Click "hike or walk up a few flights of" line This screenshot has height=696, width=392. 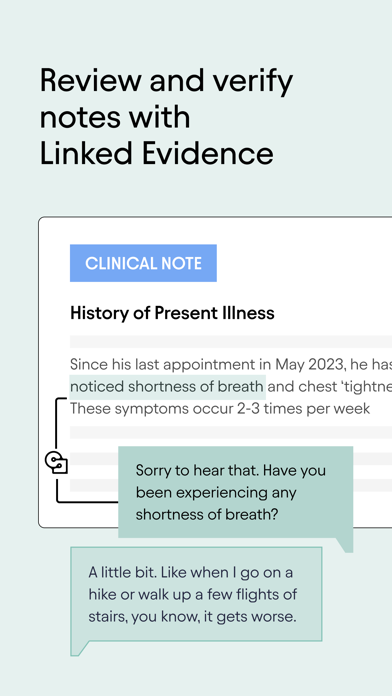click(193, 594)
